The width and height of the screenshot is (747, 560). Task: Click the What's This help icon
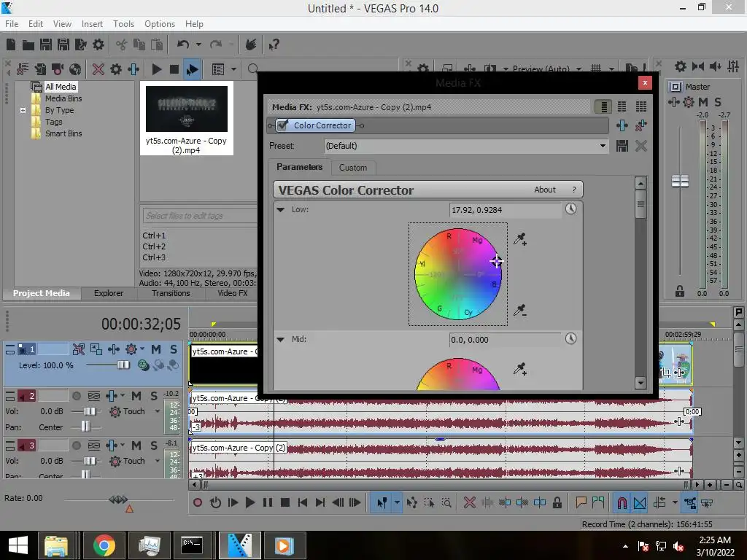pos(274,44)
